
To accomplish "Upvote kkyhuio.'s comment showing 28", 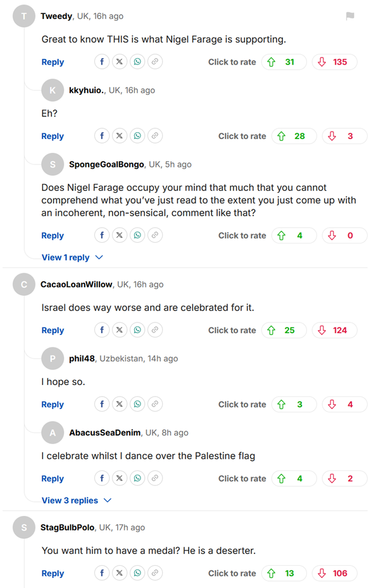I will coord(294,136).
